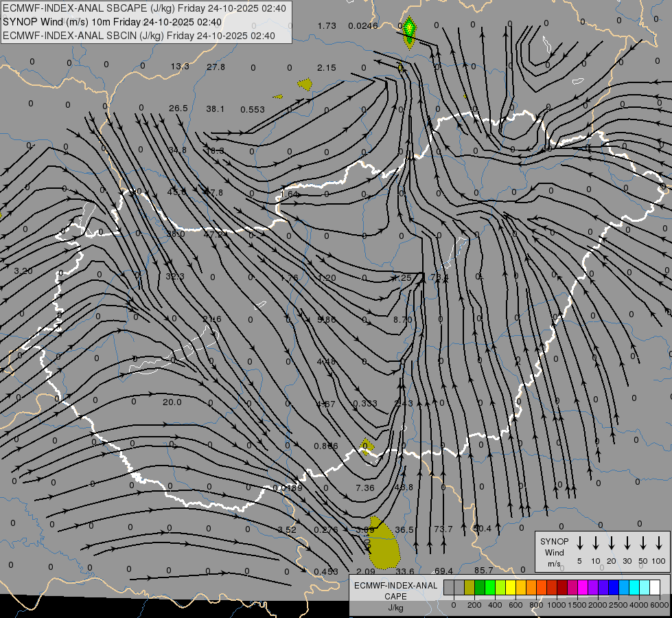Click the 0.333 grid value

(x=364, y=404)
